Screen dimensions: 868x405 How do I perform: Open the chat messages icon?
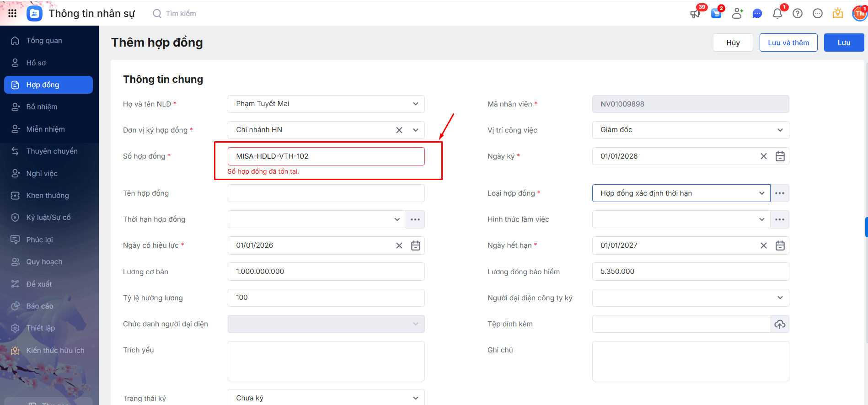click(x=757, y=14)
